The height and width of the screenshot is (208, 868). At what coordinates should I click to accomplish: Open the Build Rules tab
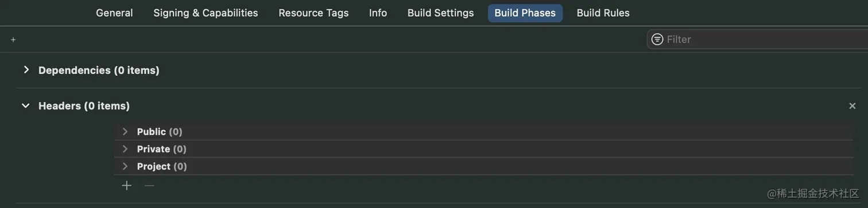click(x=603, y=13)
